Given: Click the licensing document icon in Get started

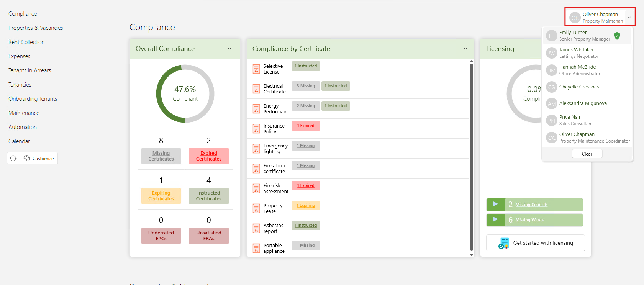Looking at the screenshot, I should point(504,243).
